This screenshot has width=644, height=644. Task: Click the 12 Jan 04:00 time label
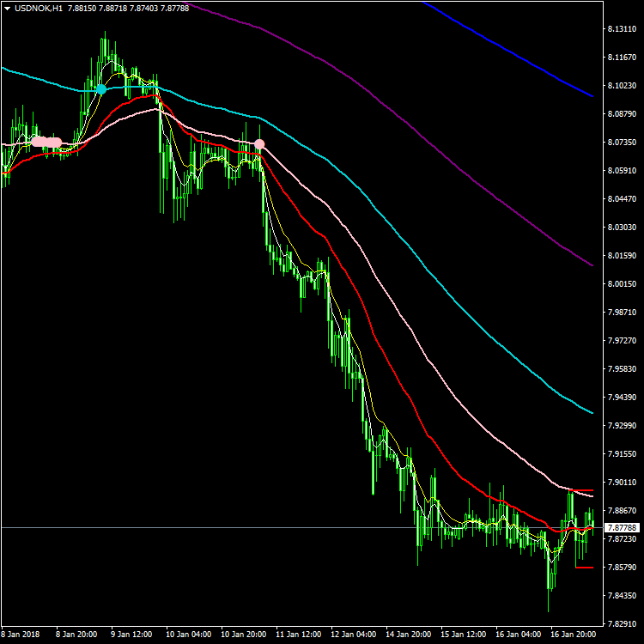(354, 635)
